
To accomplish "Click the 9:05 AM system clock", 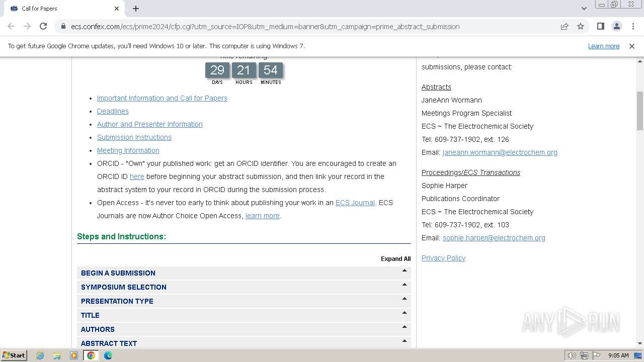I will [x=618, y=355].
